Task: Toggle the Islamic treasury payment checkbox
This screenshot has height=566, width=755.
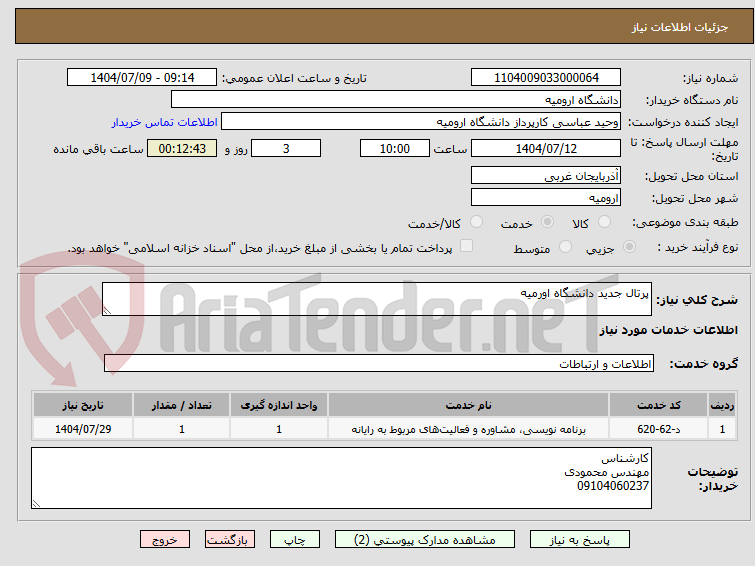Action: pyautogui.click(x=466, y=246)
